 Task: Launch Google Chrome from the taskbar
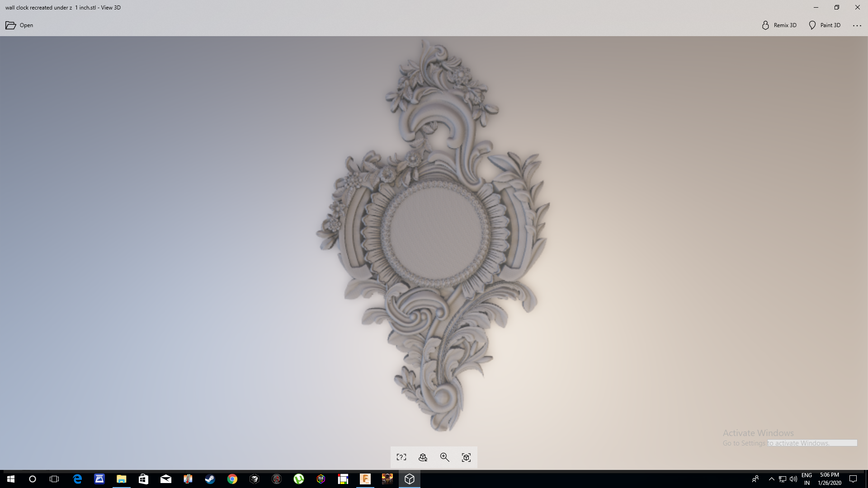[x=232, y=479]
